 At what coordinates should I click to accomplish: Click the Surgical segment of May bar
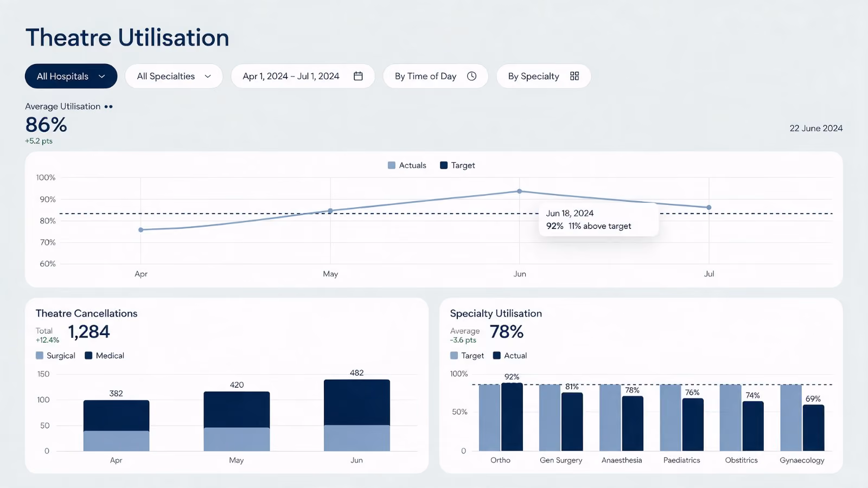[237, 439]
